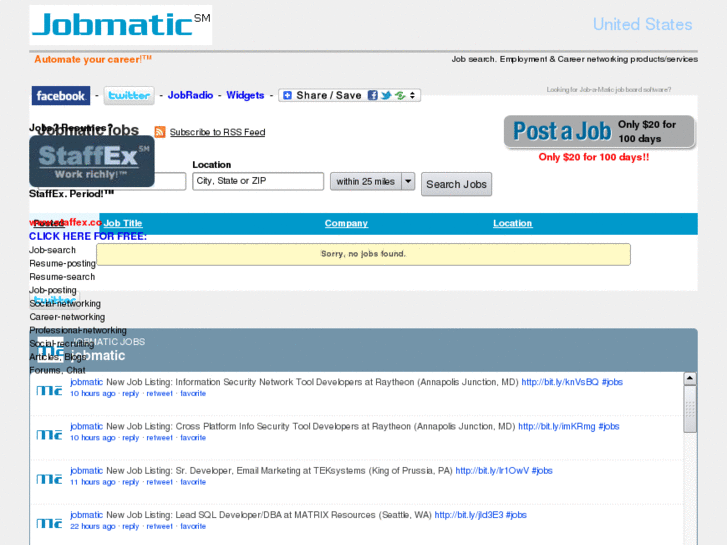Open the twitter button beside facebook
The height and width of the screenshot is (545, 727).
click(129, 96)
